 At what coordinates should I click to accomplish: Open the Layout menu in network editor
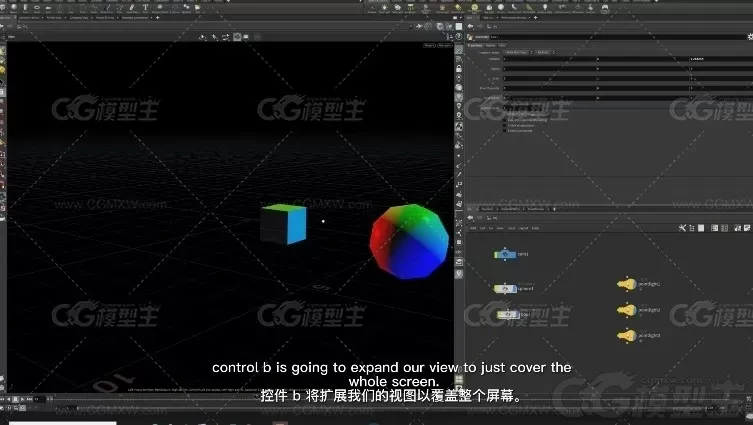(524, 228)
